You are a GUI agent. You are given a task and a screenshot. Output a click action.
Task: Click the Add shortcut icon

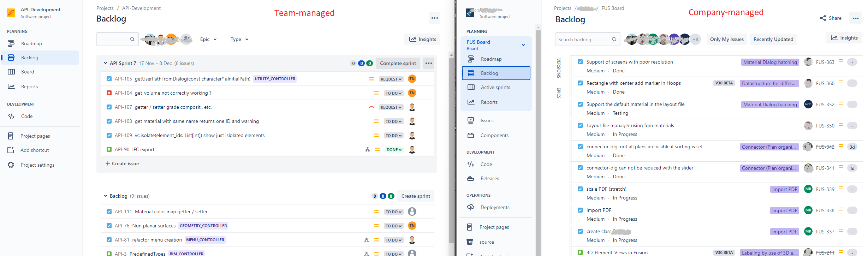[x=11, y=150]
